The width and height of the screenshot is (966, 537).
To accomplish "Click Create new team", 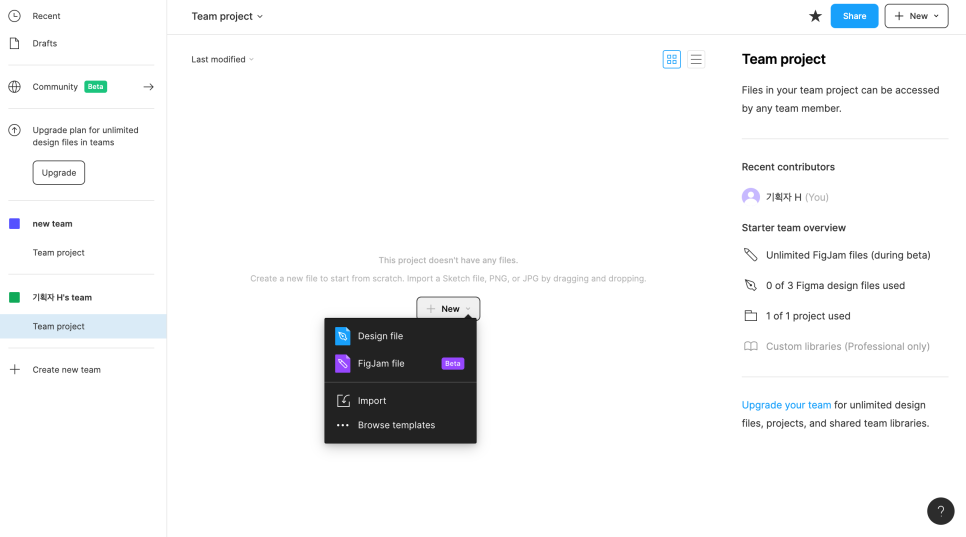I will [67, 369].
